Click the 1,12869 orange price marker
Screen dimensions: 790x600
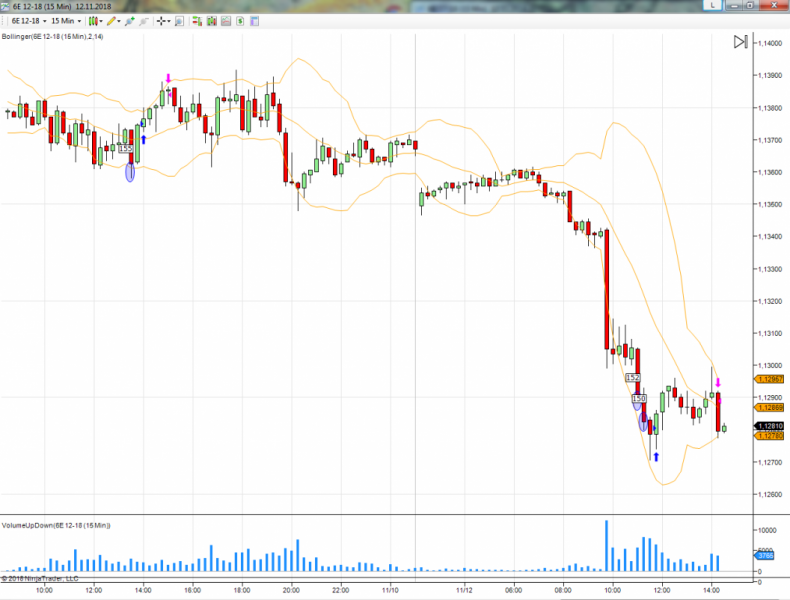coord(769,408)
